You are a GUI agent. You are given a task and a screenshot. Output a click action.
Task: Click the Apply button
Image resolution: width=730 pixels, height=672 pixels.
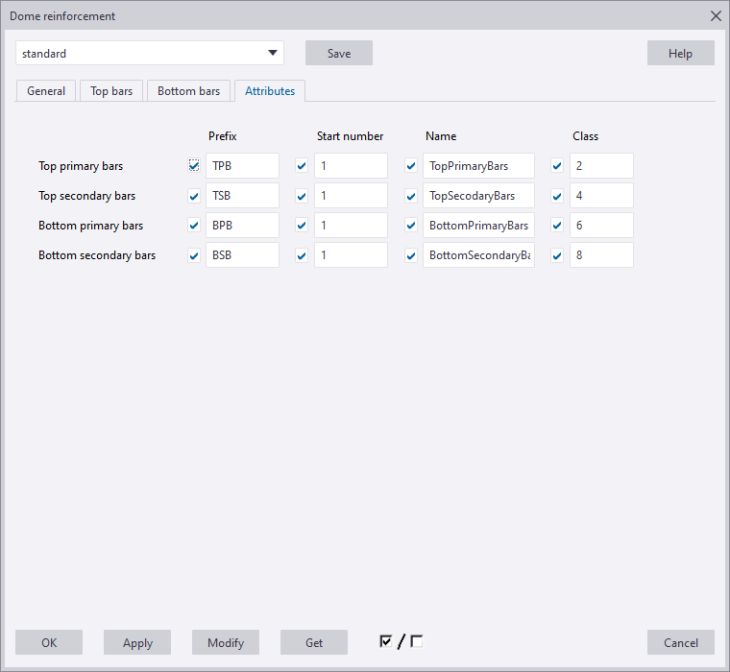point(137,643)
